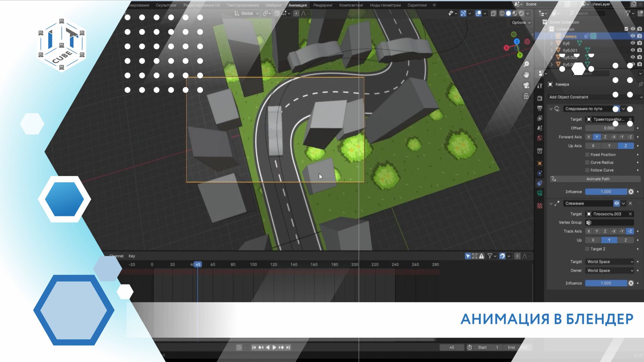Remove target ТраекторияNur with X icon
644x362 pixels.
[x=630, y=119]
